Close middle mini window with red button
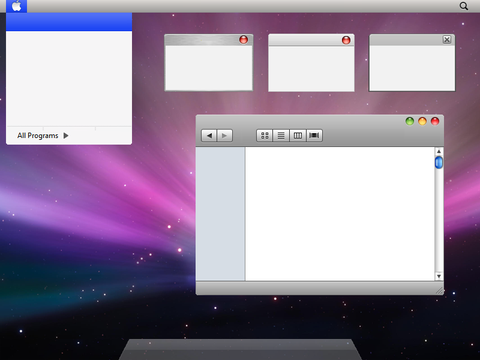Viewport: 480px width, 360px height. [346, 40]
